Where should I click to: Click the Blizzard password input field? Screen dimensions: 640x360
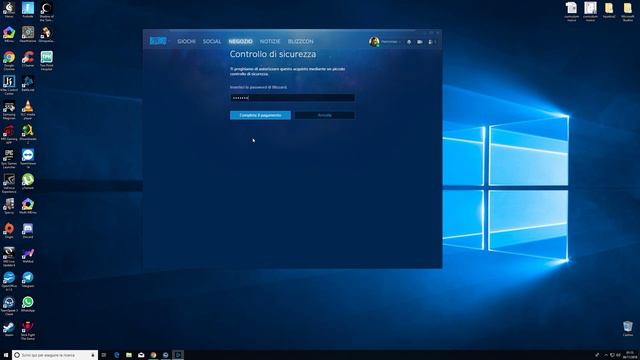[292, 98]
